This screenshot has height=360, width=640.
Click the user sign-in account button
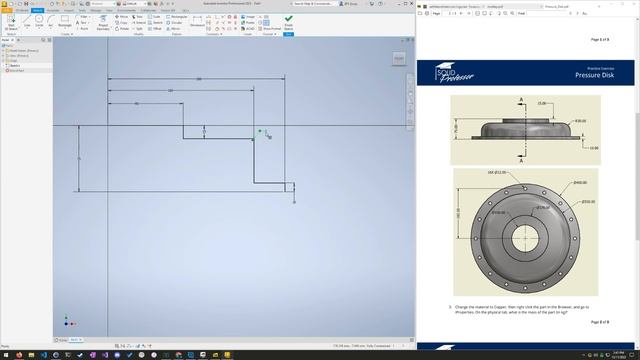pyautogui.click(x=349, y=4)
